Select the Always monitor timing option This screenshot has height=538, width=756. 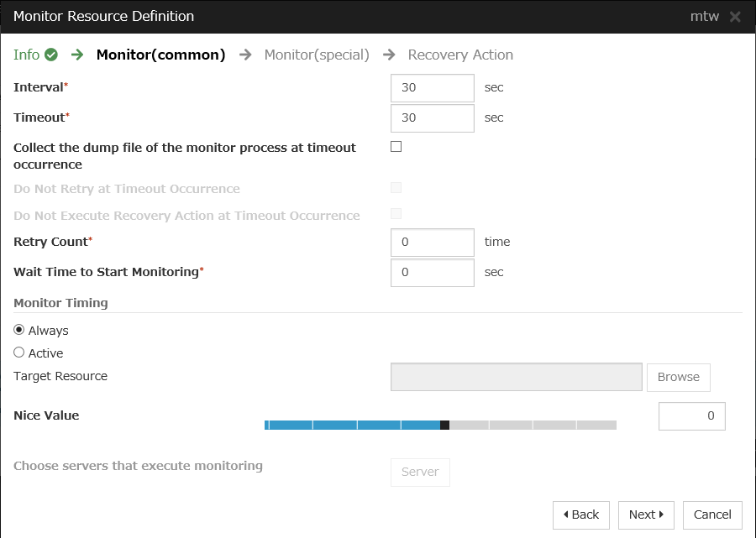19,330
